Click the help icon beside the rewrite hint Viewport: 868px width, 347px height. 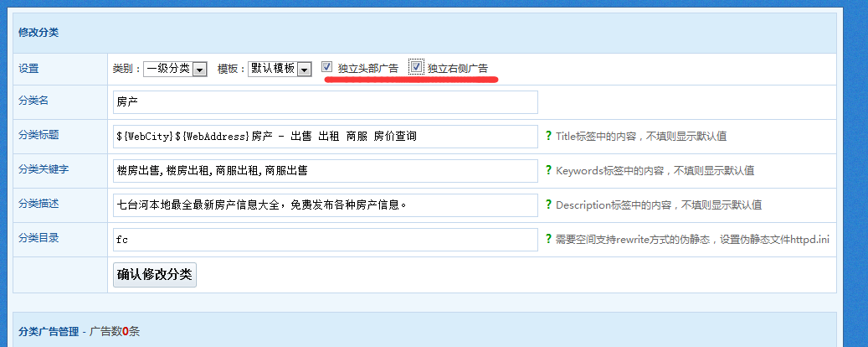(x=549, y=240)
